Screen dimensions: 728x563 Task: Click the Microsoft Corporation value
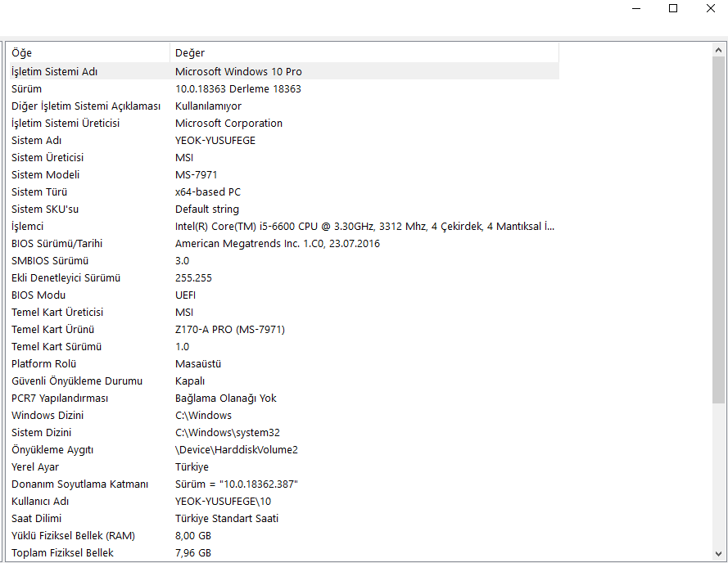click(228, 123)
